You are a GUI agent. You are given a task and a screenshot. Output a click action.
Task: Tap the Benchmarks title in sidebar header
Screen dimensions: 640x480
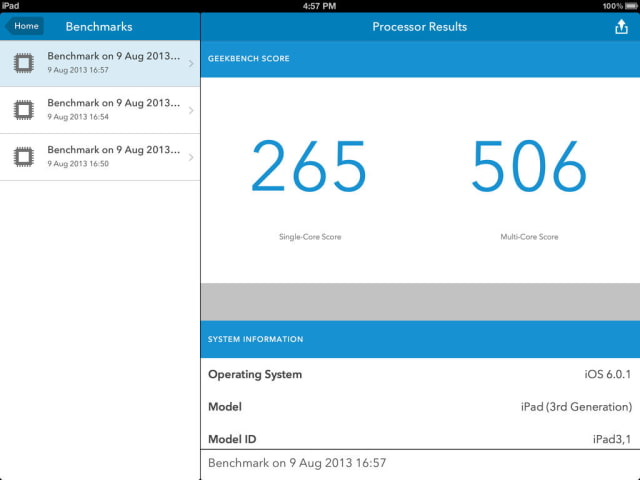99,27
